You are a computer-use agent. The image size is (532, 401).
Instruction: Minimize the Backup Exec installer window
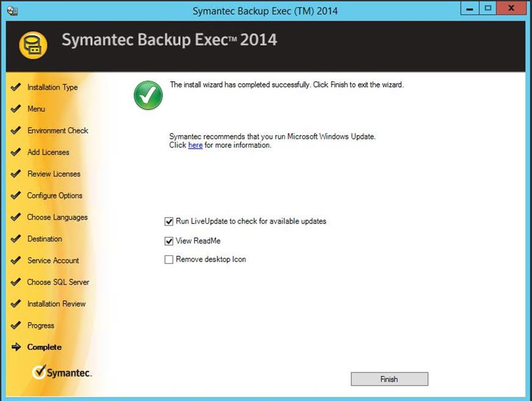click(x=470, y=9)
